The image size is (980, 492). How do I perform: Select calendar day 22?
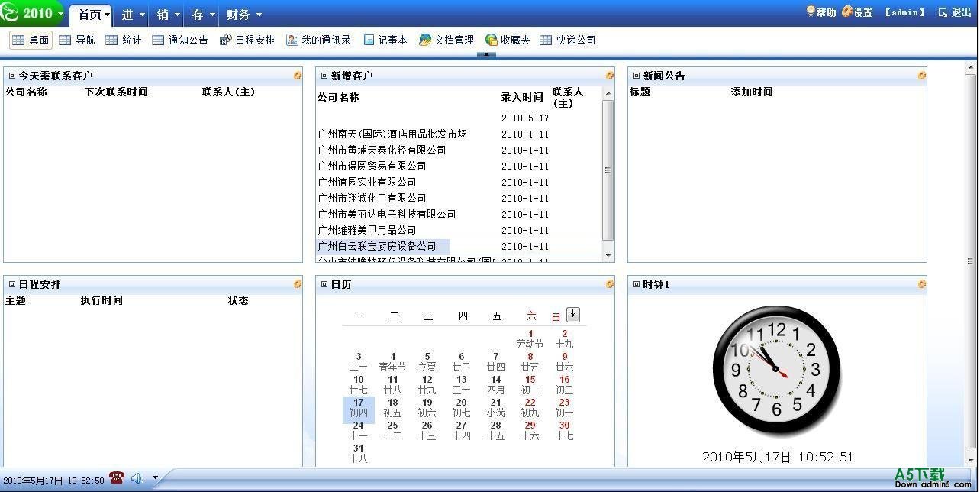point(530,407)
